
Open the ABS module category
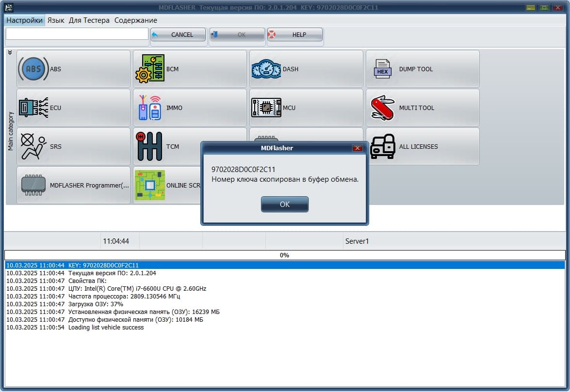(73, 69)
